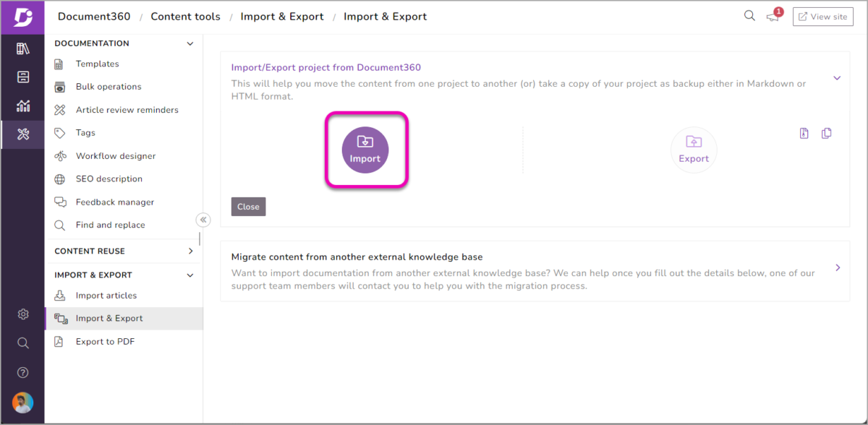Click the search icon in the top bar
Image resolution: width=868 pixels, height=425 pixels.
point(749,15)
